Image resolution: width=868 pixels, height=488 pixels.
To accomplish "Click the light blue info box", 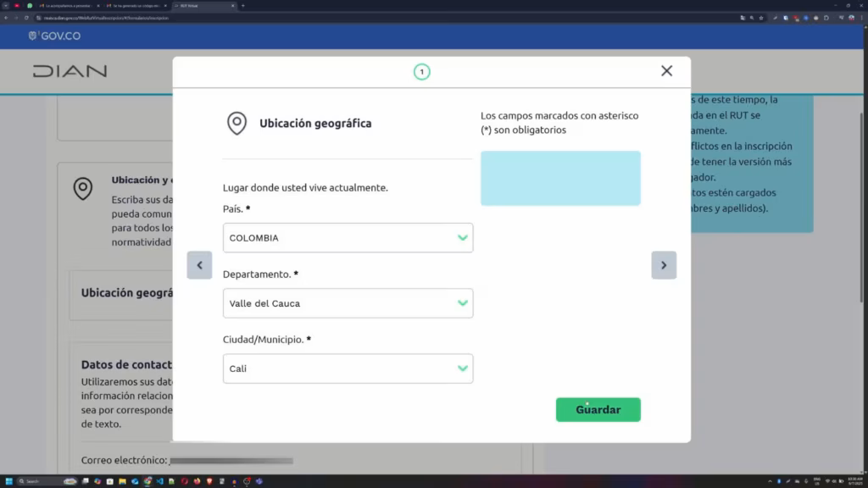I will pos(560,178).
